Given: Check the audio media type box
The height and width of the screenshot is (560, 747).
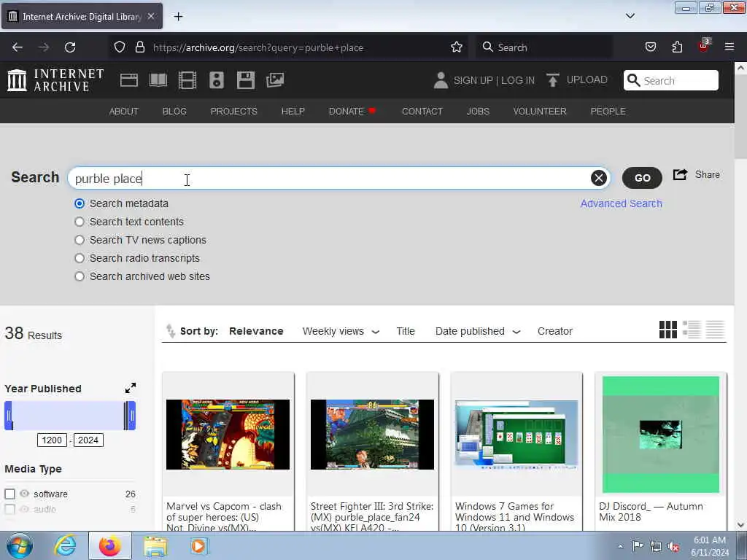Looking at the screenshot, I should [x=10, y=509].
